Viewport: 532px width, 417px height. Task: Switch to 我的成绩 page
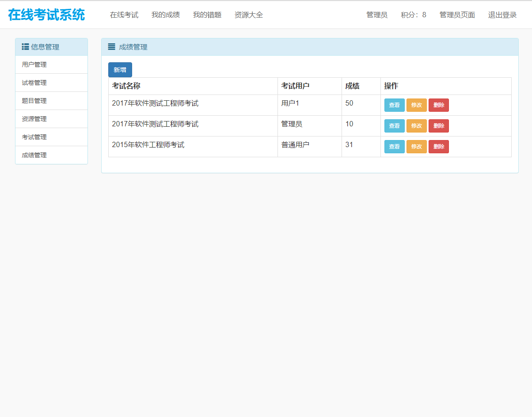point(165,14)
